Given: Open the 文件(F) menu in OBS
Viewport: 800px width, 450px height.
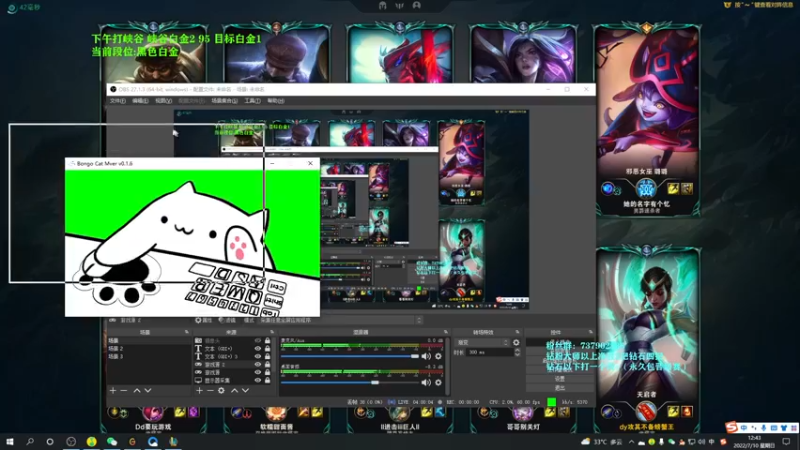Looking at the screenshot, I should pos(117,101).
